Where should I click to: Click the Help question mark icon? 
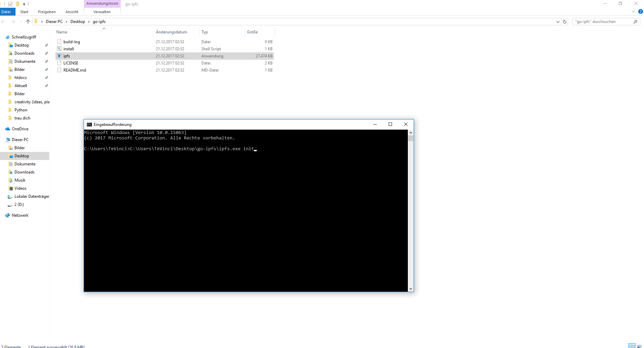tap(640, 11)
